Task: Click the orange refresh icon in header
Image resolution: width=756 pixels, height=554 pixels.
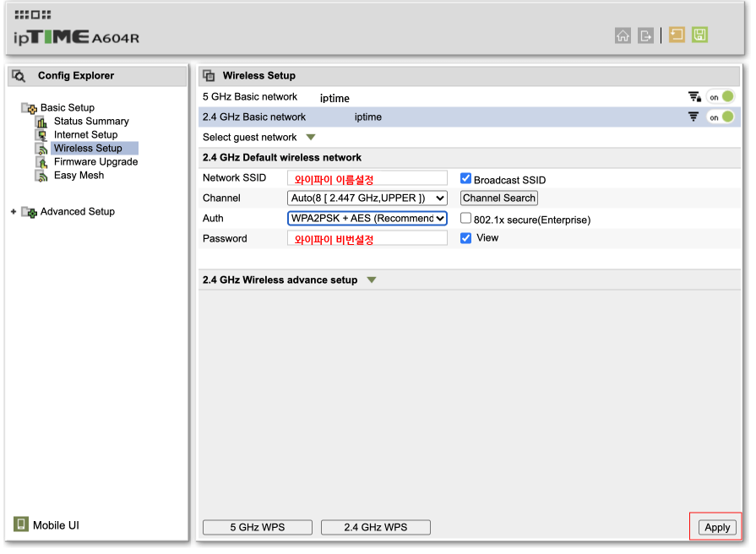Action: pos(677,35)
